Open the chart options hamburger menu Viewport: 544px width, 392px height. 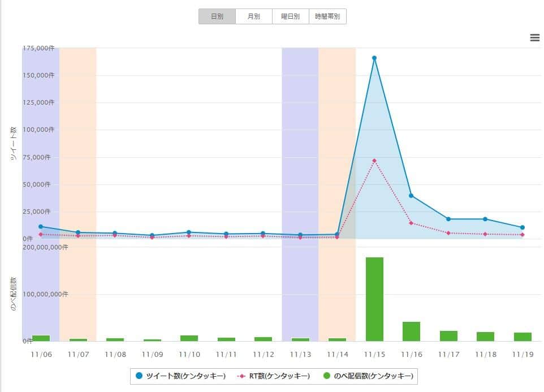pos(534,37)
